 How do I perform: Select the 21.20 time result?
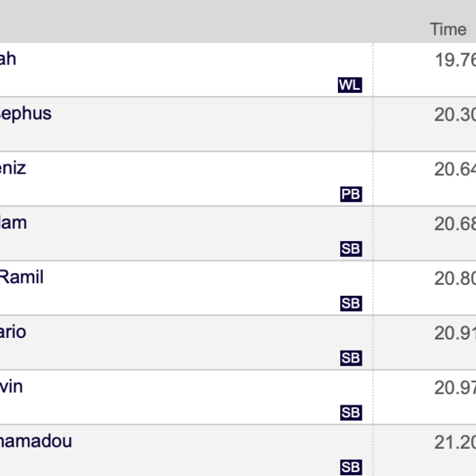point(455,443)
